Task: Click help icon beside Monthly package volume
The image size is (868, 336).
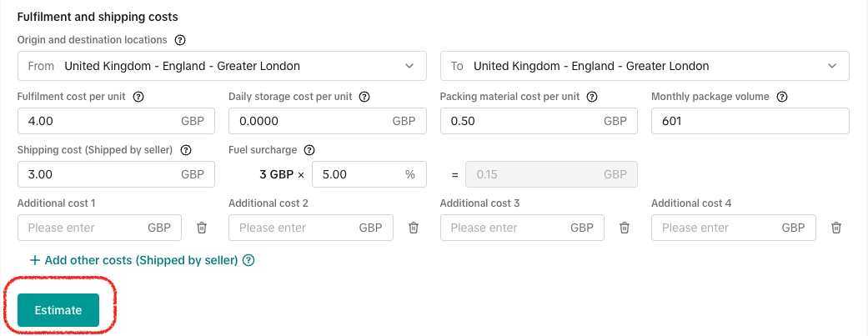Action: pos(782,97)
